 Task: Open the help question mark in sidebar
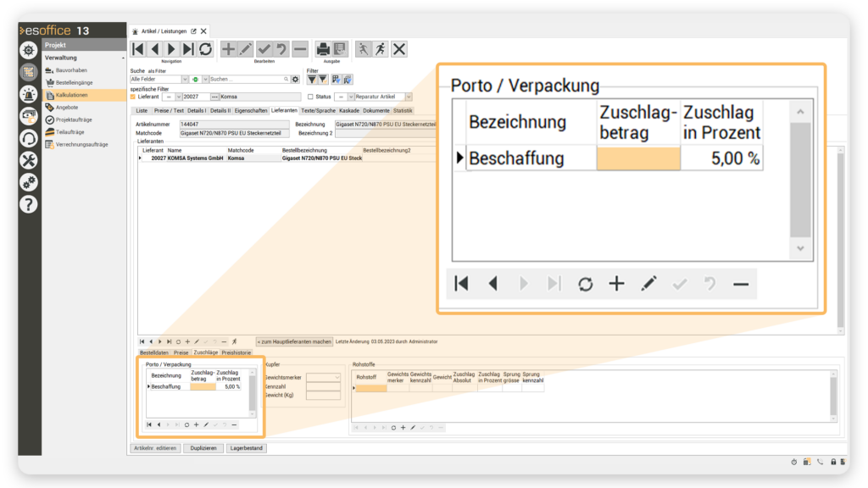29,205
